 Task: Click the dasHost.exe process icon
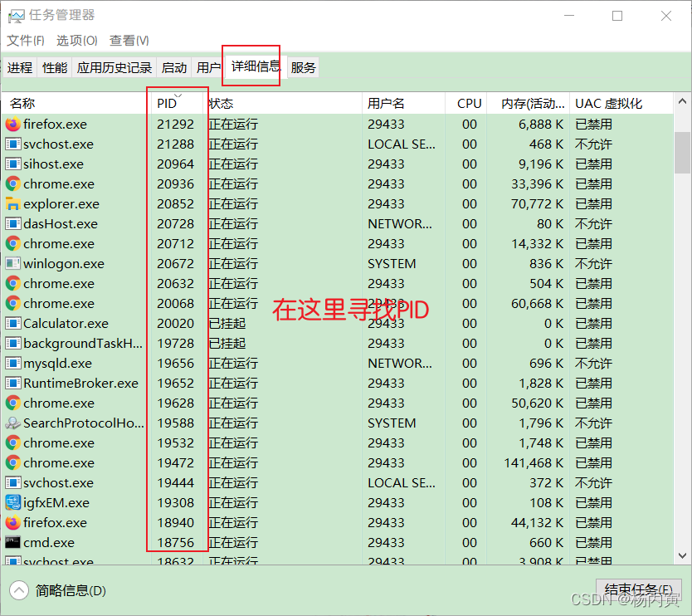(12, 223)
